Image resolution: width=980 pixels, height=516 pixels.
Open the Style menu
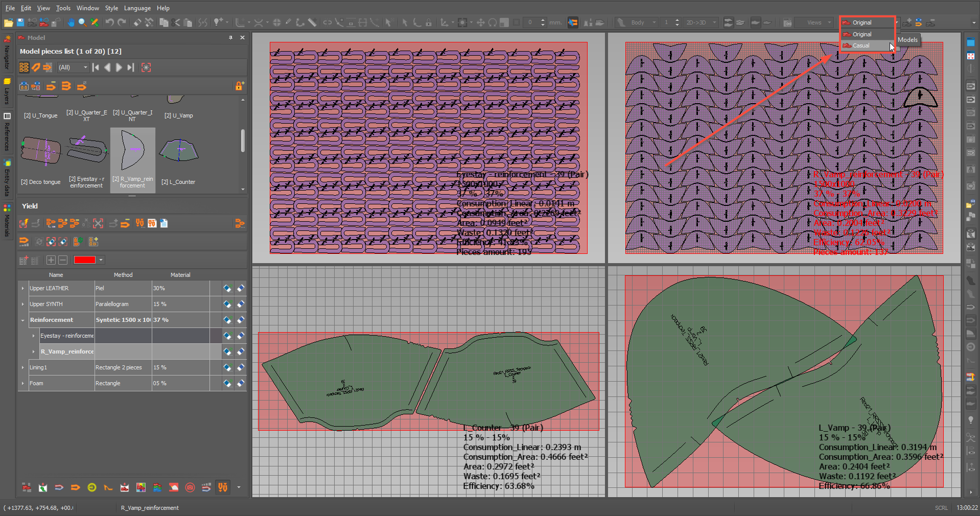111,8
